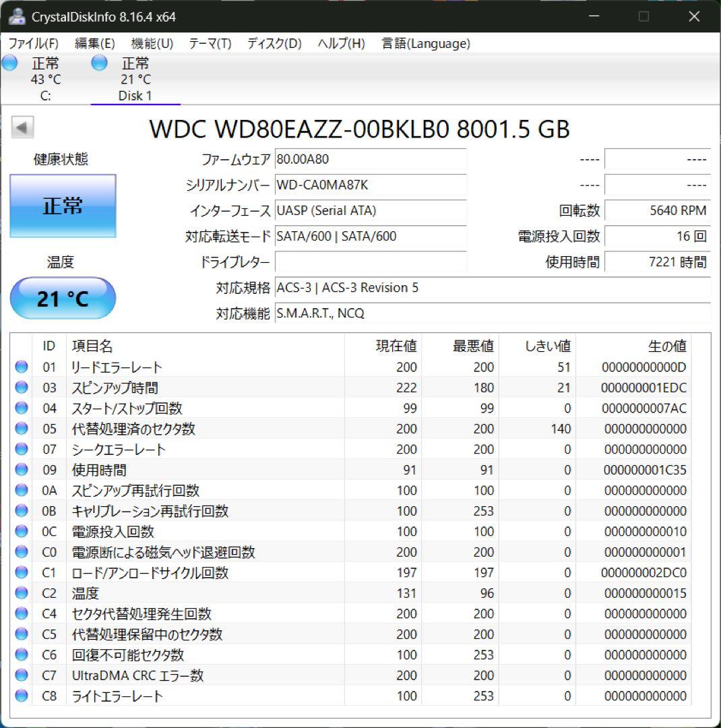This screenshot has width=721, height=728.
Task: Click the 21 °C temperature button
Action: (63, 298)
